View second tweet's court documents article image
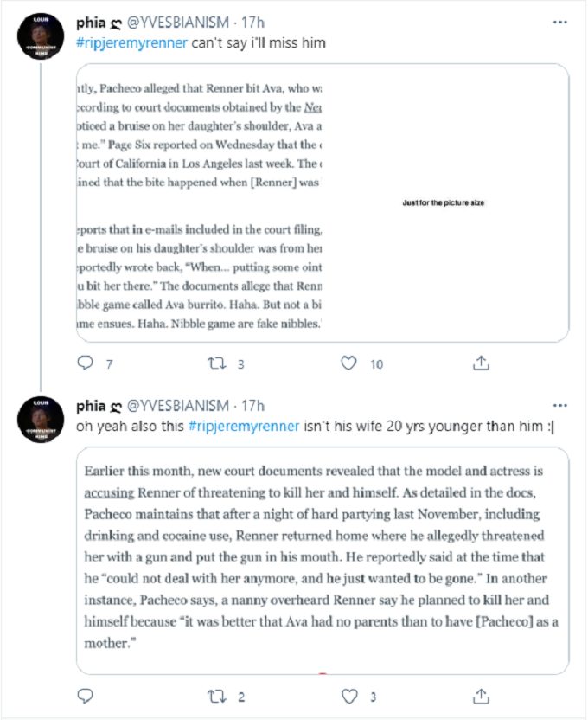 point(323,561)
